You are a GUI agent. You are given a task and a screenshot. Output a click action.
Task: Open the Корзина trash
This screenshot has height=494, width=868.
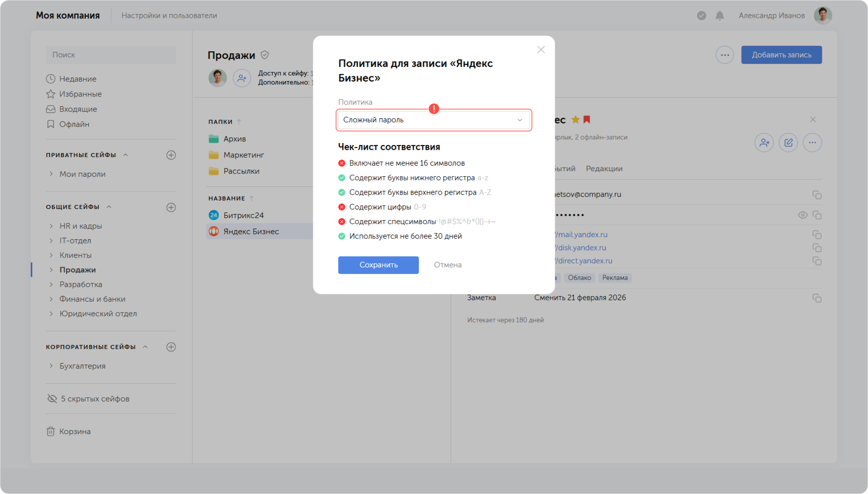pos(68,432)
